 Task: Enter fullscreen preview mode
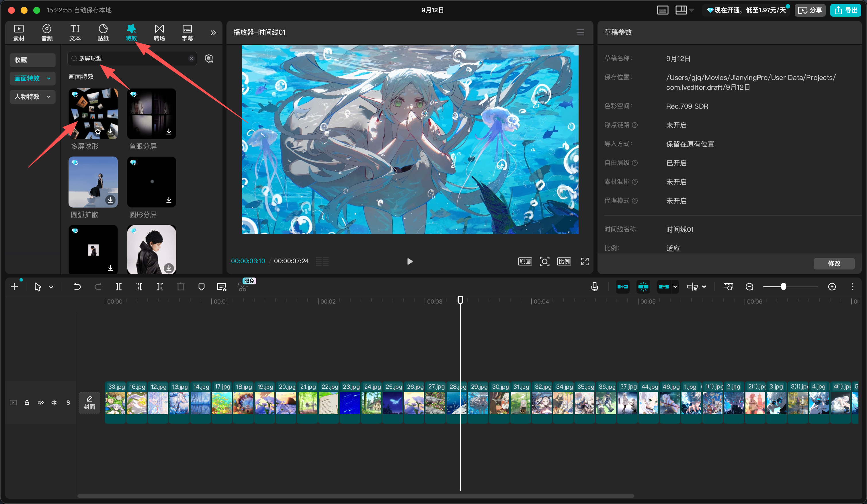(585, 261)
